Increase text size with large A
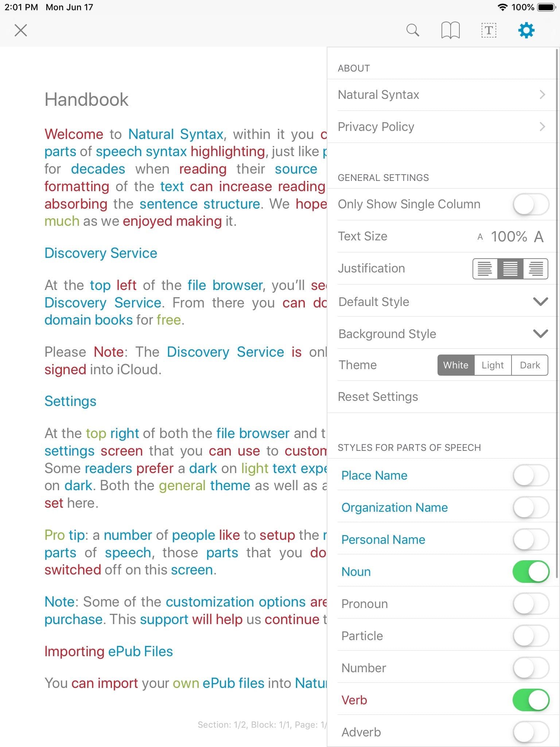560x747 pixels. [539, 237]
